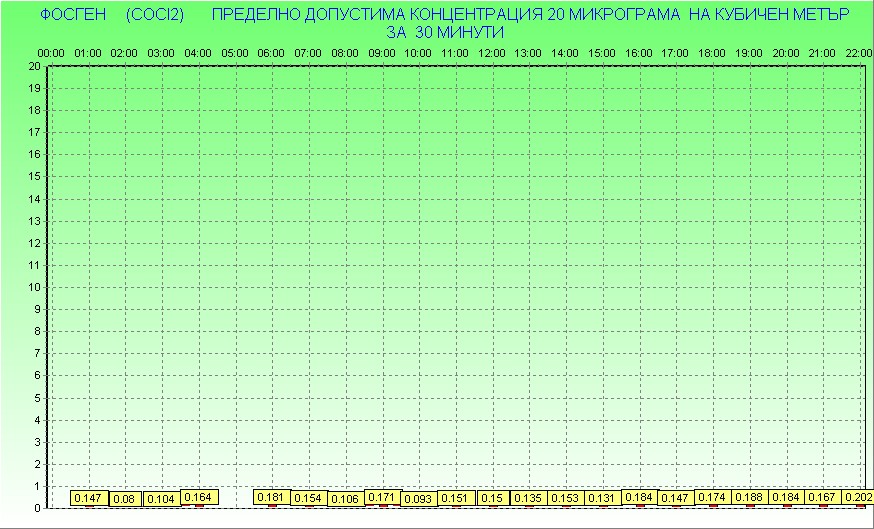The image size is (874, 529).
Task: Select the 0.151 data value label
Action: [456, 498]
